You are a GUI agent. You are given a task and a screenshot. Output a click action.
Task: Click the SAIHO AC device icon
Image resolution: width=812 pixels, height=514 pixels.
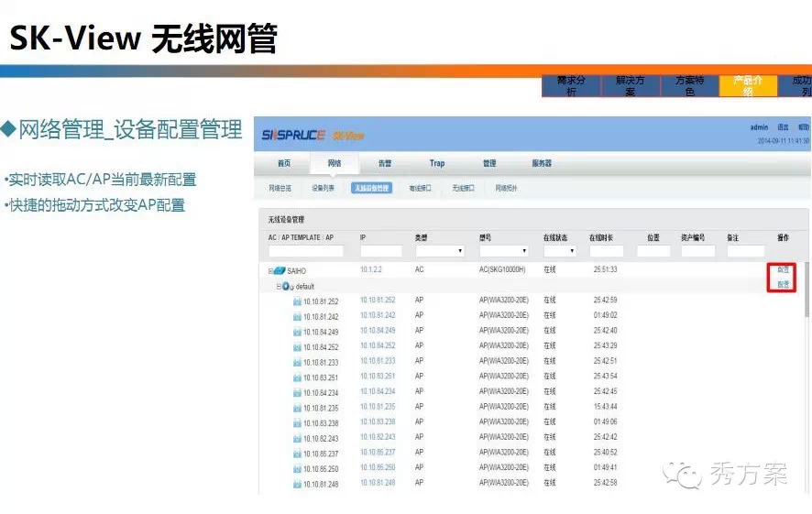(x=280, y=271)
